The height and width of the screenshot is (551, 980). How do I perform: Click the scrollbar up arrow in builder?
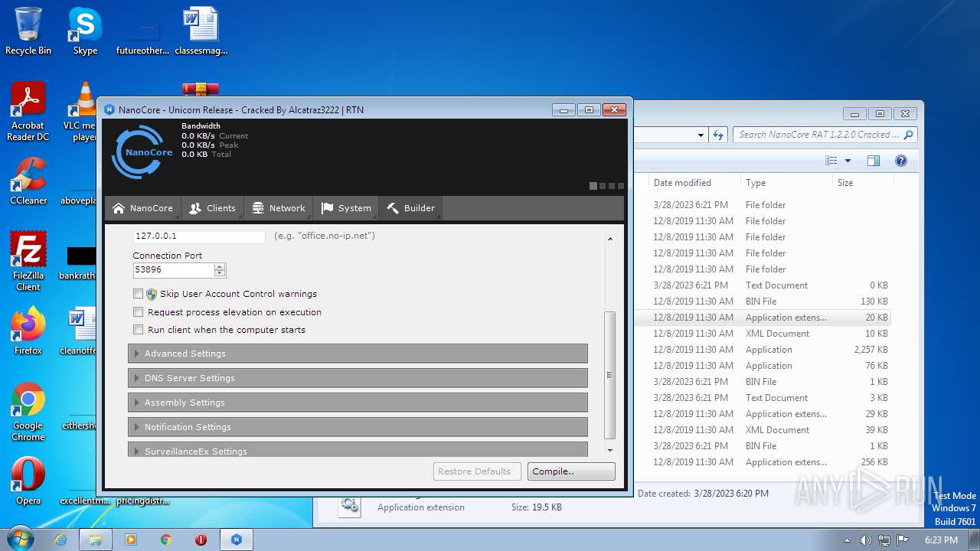tap(610, 239)
